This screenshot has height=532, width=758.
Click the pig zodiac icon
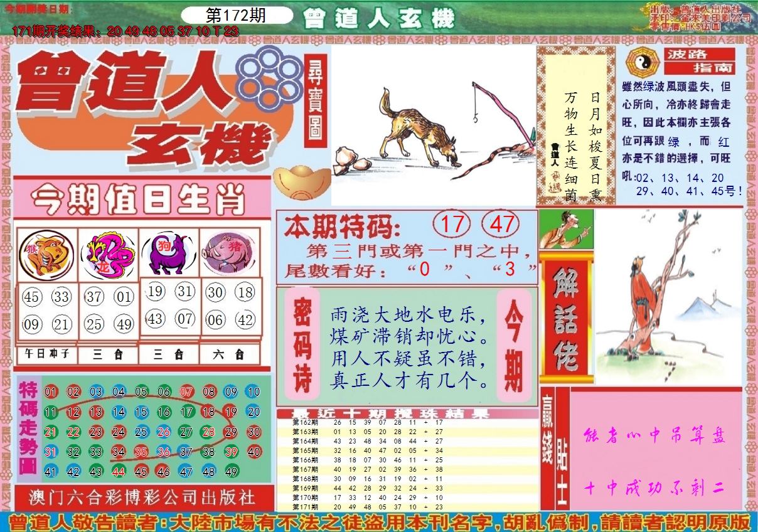pos(229,253)
